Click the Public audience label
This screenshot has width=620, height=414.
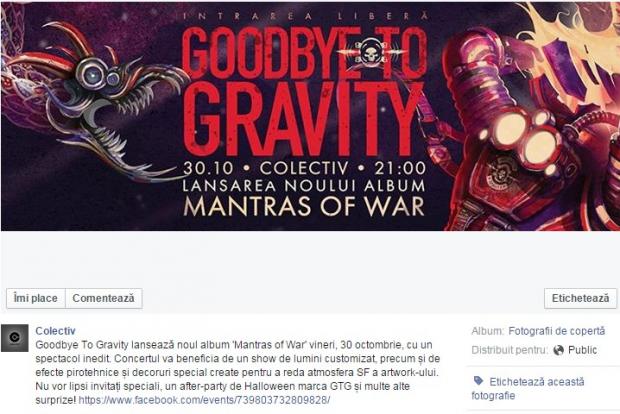tap(582, 350)
